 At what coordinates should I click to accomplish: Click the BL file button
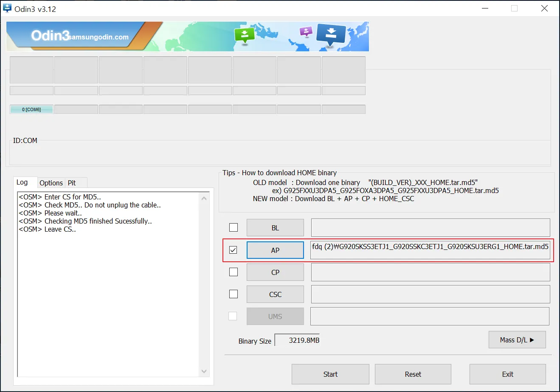pos(275,228)
